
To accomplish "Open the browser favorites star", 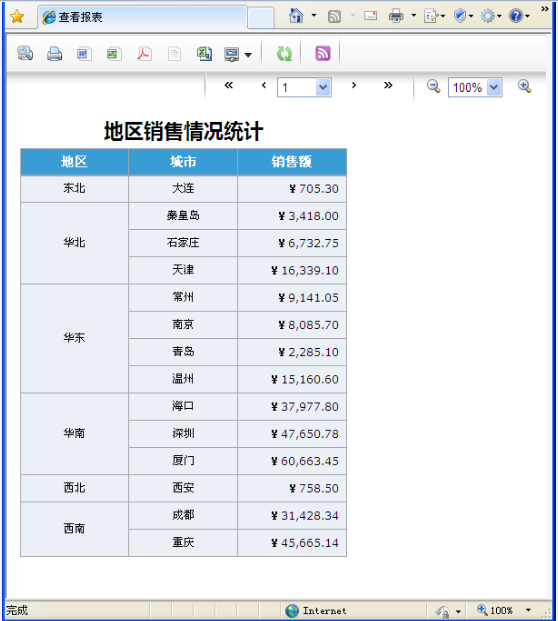I will coord(17,17).
